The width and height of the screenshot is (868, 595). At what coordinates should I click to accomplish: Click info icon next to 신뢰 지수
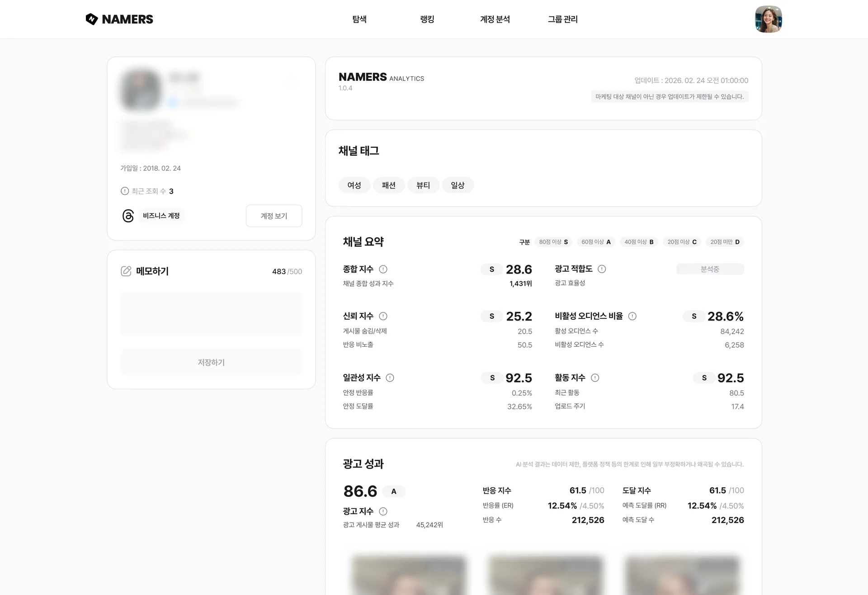tap(383, 316)
